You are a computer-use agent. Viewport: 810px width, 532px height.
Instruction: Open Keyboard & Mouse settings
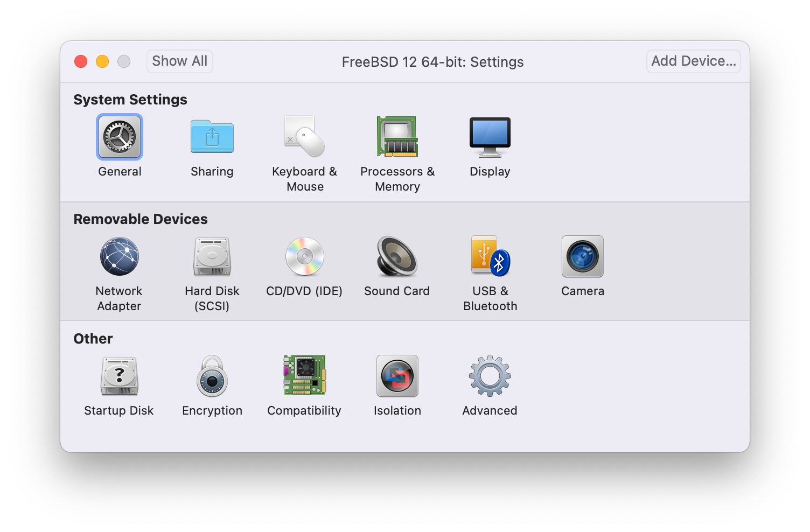tap(304, 137)
